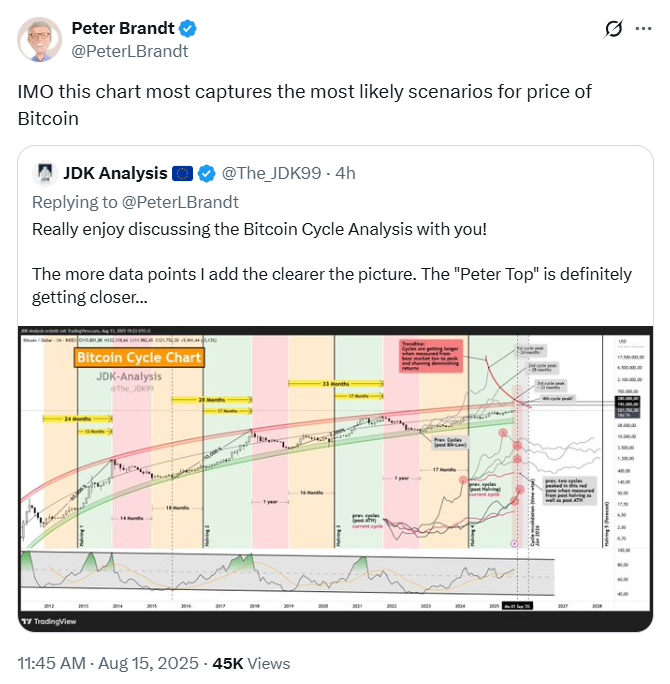Click Peter Brandt's profile avatar
Viewport: 670px width, 684px height.
tap(39, 39)
